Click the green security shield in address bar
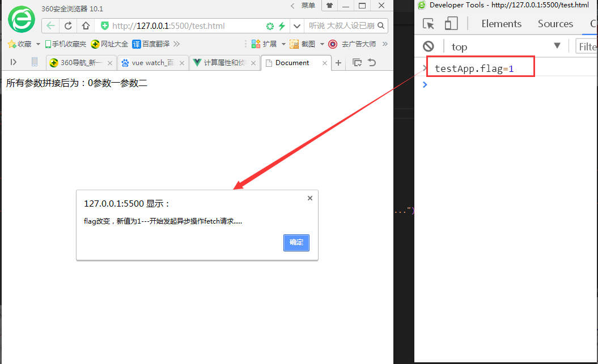The width and height of the screenshot is (598, 364). click(x=104, y=26)
